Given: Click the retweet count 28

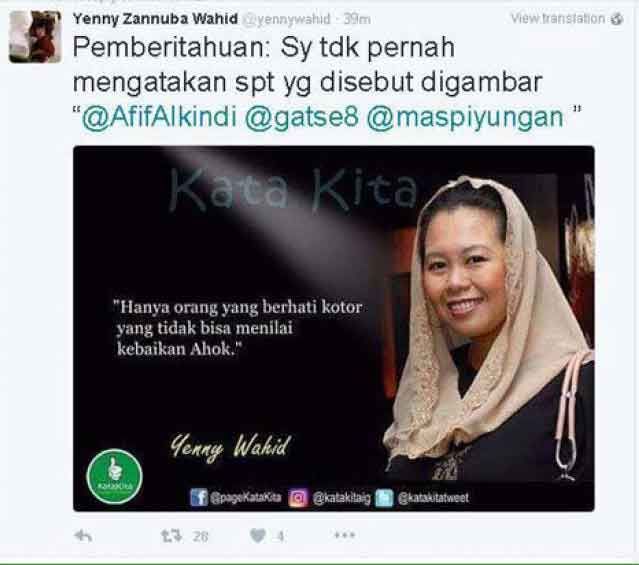Looking at the screenshot, I should tap(201, 536).
